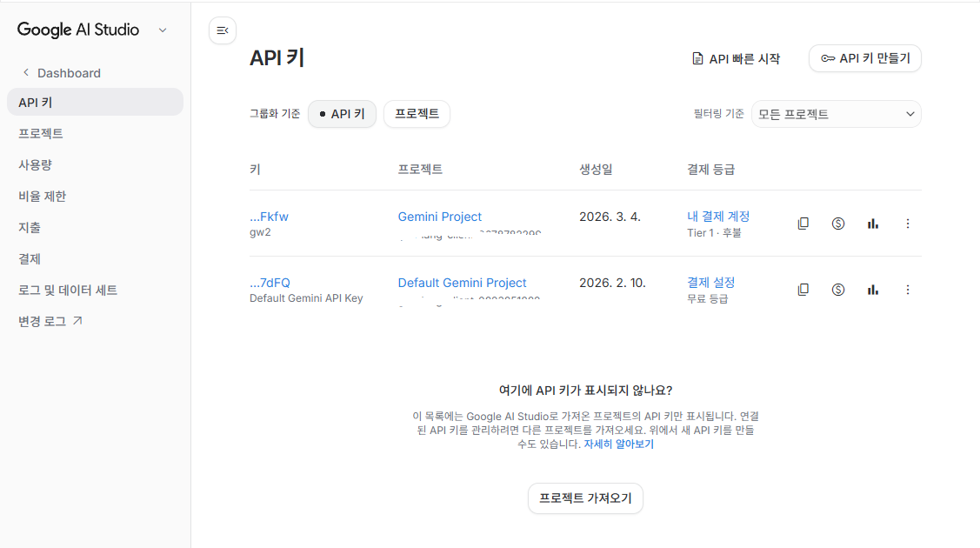Open the billing dollar icon for ...Fkfw key
Screen dimensions: 980x548
[837, 223]
